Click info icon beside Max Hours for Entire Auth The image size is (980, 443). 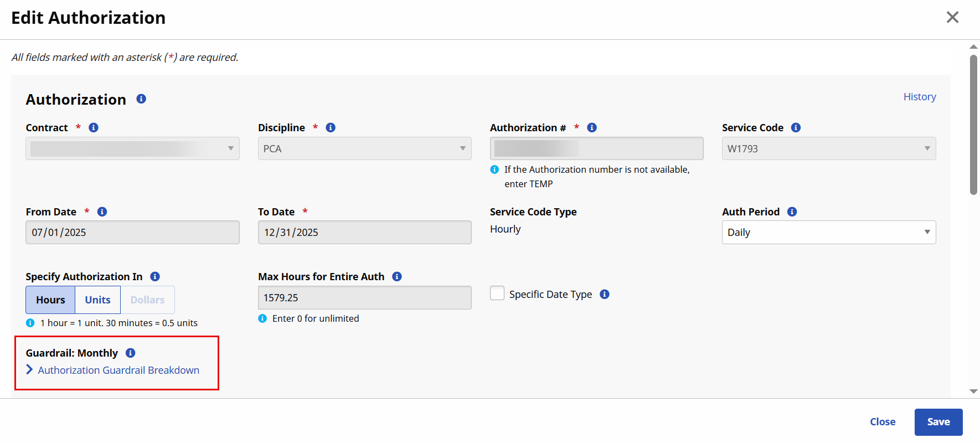pyautogui.click(x=397, y=277)
